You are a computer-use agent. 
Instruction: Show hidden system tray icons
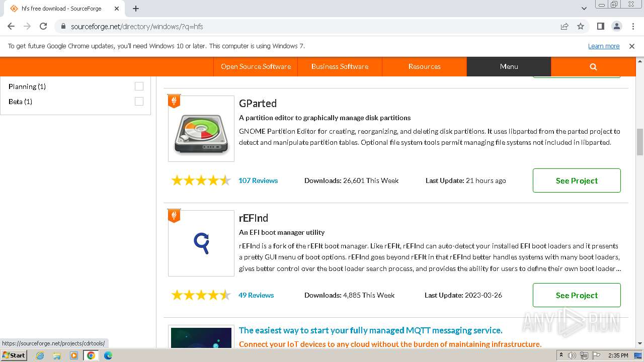[561, 355]
